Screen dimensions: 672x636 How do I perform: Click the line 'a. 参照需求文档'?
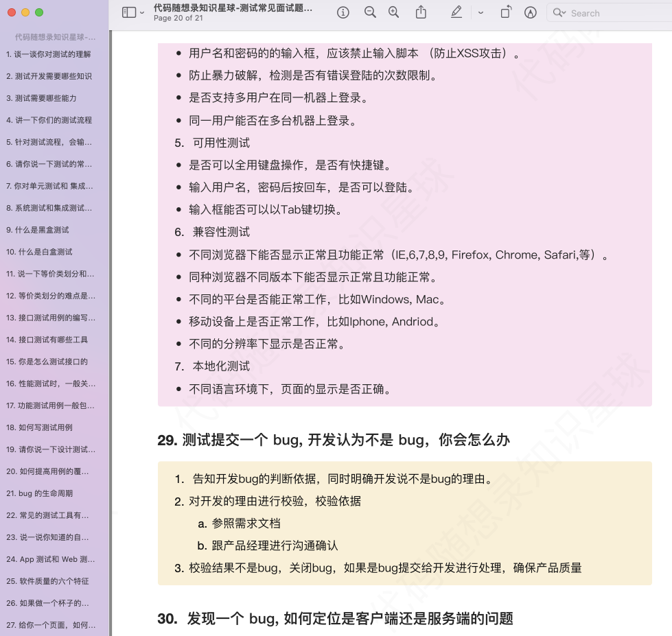pos(239,523)
